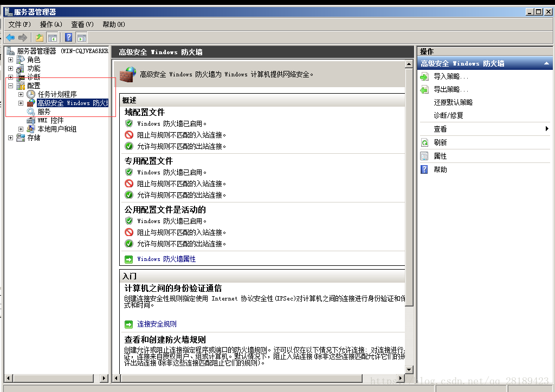The height and width of the screenshot is (392, 555).
Task: Open the 文件(F) menu
Action: (x=20, y=24)
